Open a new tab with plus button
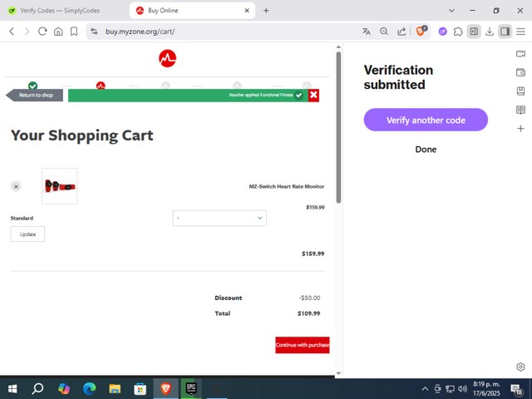The height and width of the screenshot is (399, 532). (x=266, y=11)
